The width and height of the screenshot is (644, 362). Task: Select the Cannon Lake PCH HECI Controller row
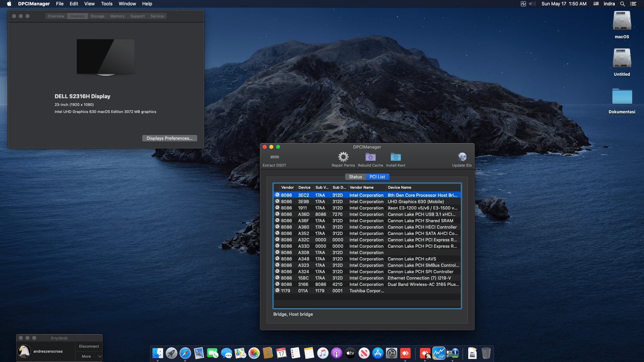pos(367,227)
